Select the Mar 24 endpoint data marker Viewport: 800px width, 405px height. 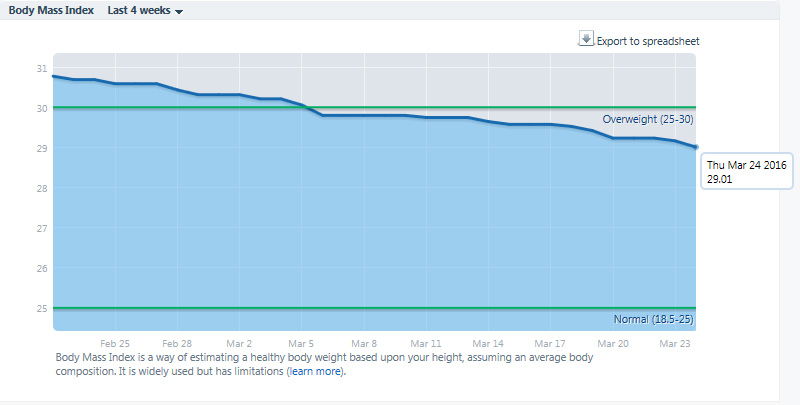click(x=695, y=147)
